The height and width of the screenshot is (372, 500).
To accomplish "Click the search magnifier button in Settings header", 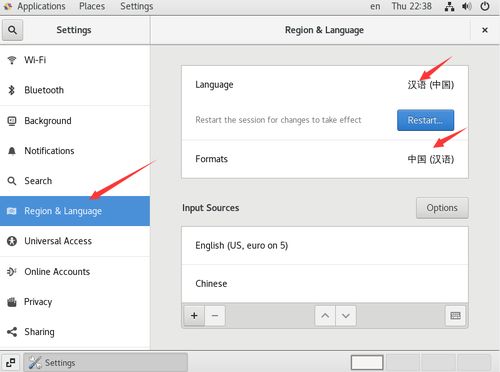I will [13, 30].
